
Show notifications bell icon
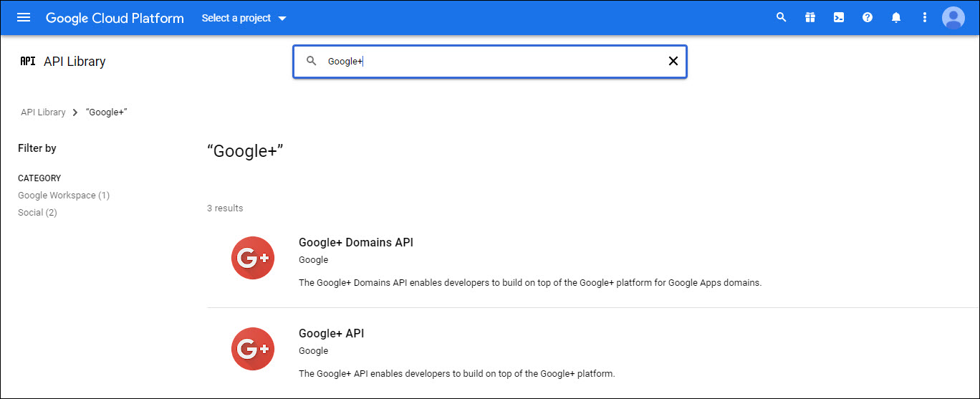[896, 18]
